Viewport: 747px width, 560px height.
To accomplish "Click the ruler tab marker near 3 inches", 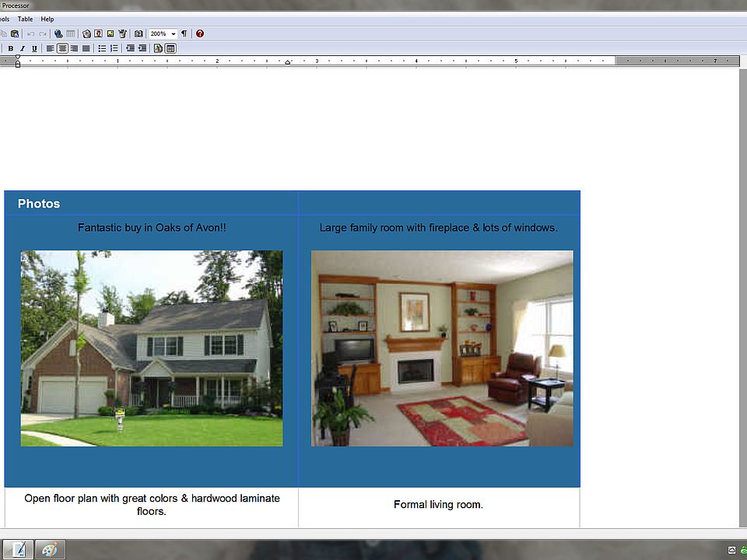I will tap(288, 62).
